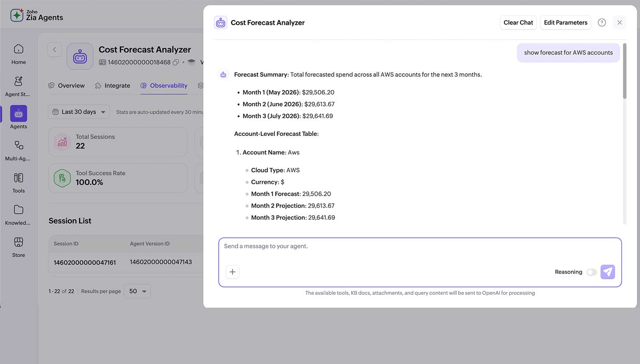Switch to the Overview tab
Image resolution: width=640 pixels, height=364 pixels.
(66, 86)
